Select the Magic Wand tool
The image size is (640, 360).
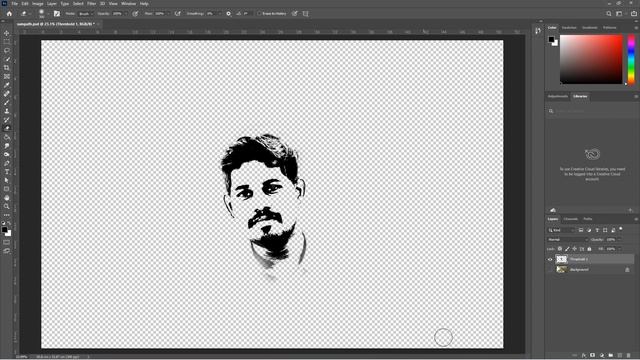pos(7,59)
